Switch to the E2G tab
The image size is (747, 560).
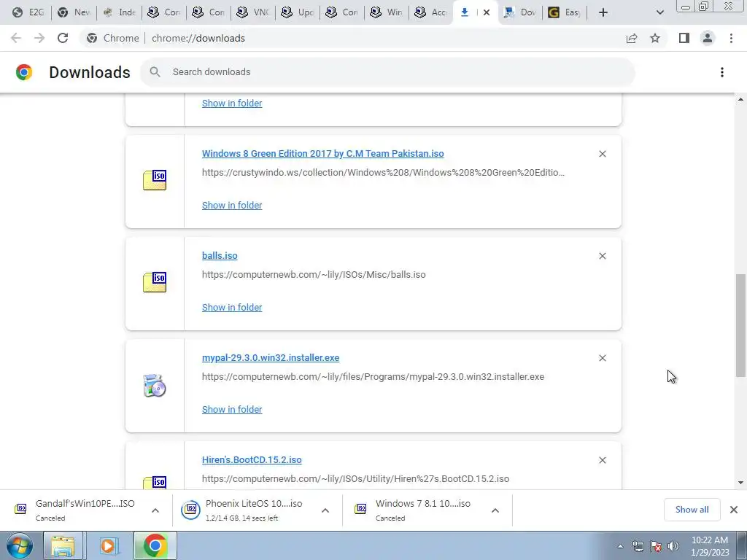28,12
